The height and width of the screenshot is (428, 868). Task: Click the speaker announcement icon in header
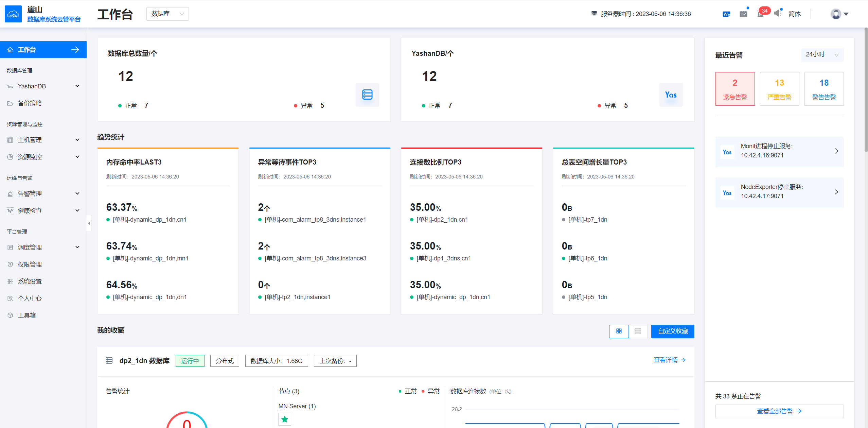coord(777,14)
